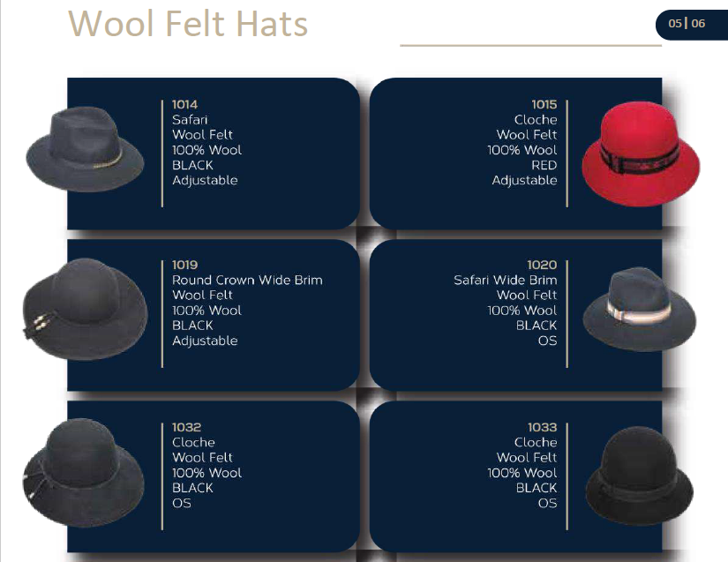
Task: Click the Safari Wide Brim name text
Action: [x=505, y=281]
